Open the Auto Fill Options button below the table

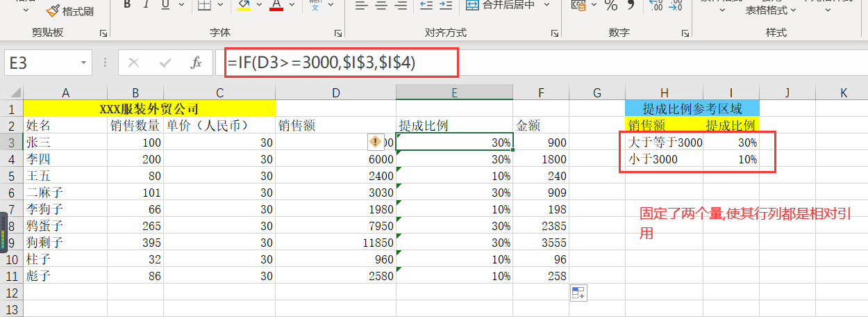point(578,293)
